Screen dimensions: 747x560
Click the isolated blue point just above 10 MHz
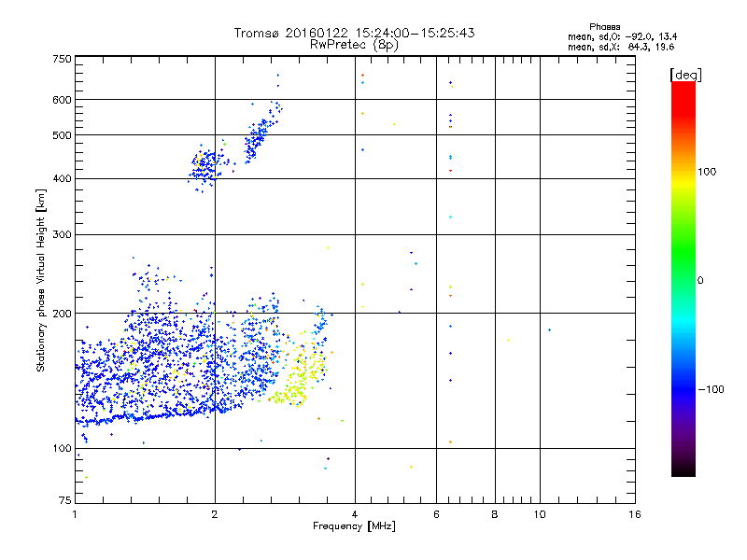[x=550, y=330]
